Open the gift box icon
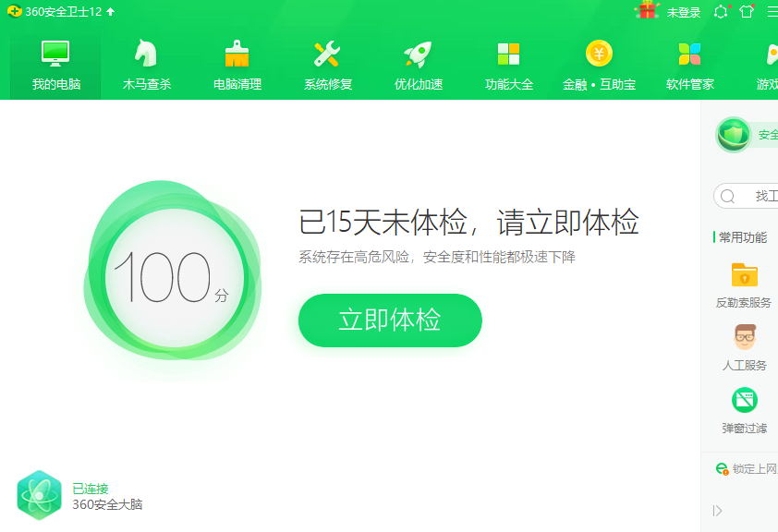778x532 pixels. point(647,11)
